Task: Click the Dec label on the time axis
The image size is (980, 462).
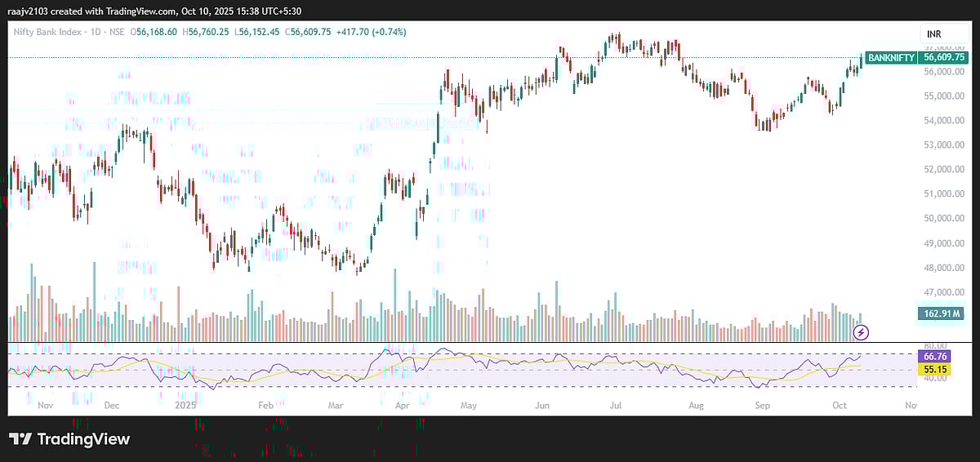Action: (x=112, y=405)
